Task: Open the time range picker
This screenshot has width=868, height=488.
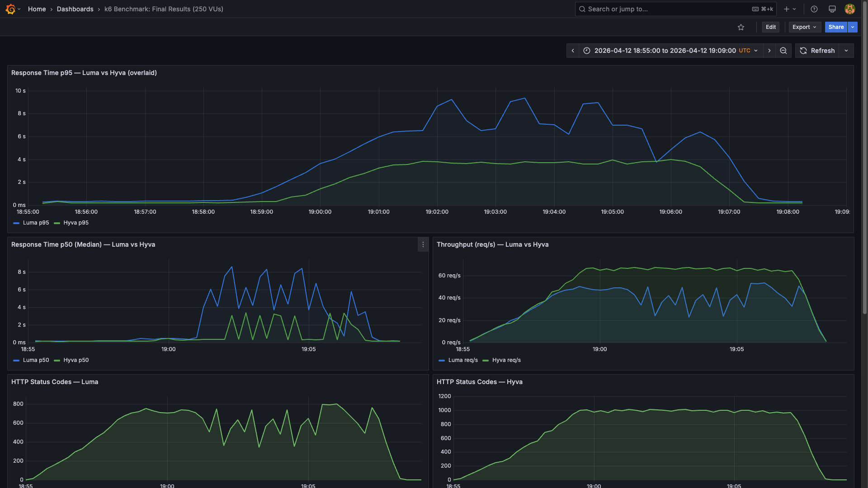Action: (671, 51)
